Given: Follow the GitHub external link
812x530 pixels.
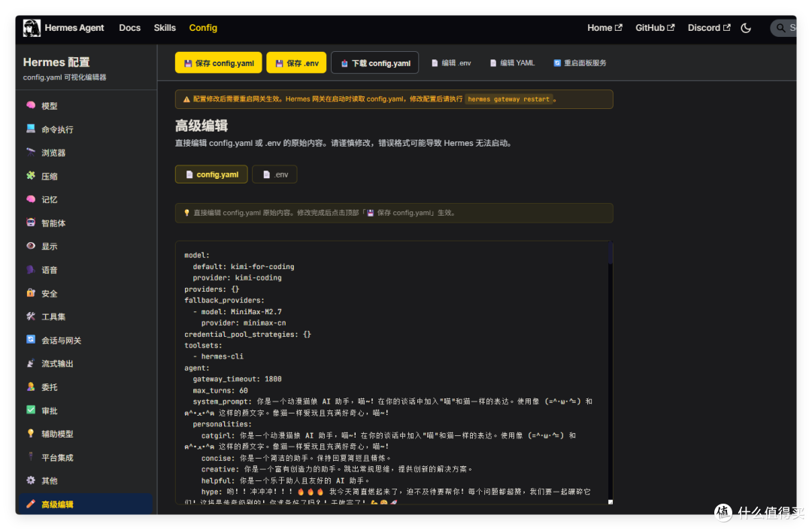Looking at the screenshot, I should coord(655,28).
